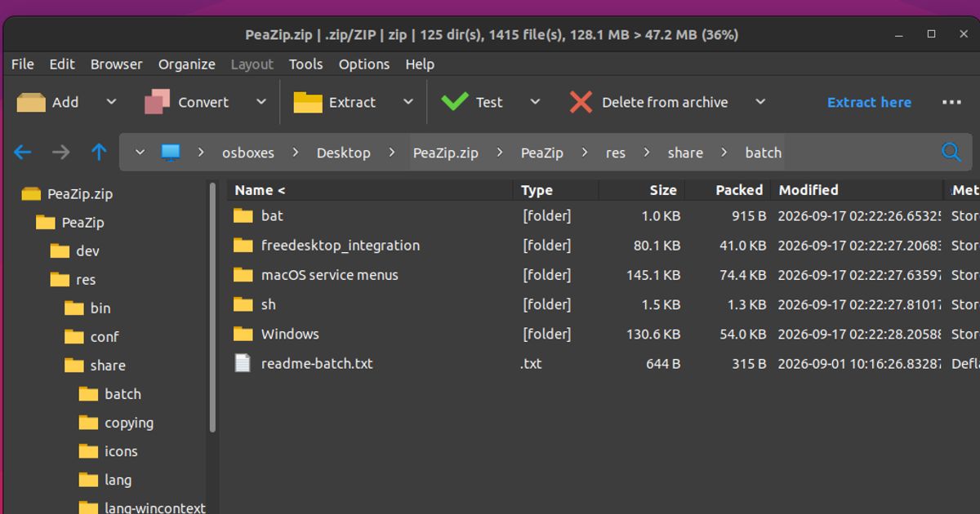Click the 145.1 KB size cell
Screen dimensions: 980x514
point(653,275)
